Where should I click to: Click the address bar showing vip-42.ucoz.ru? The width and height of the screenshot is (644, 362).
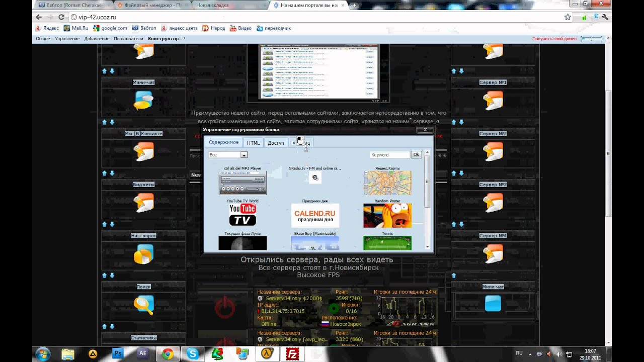[x=317, y=17]
